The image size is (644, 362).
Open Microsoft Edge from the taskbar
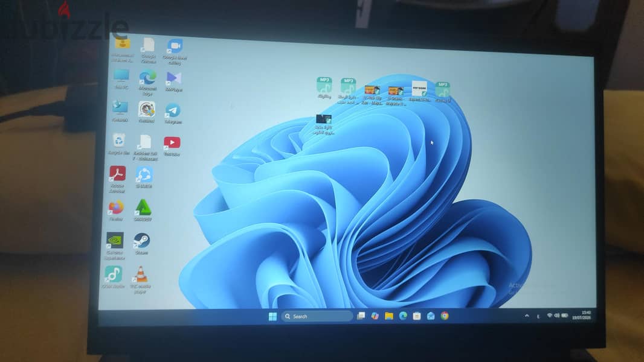click(x=403, y=316)
